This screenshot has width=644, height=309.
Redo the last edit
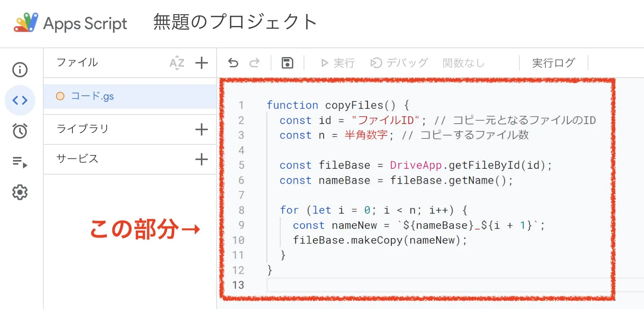(x=255, y=63)
